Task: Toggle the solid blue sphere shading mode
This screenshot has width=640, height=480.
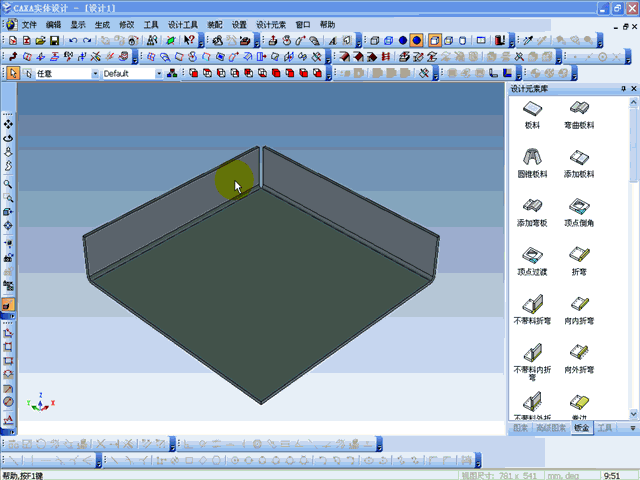Action: [402, 40]
